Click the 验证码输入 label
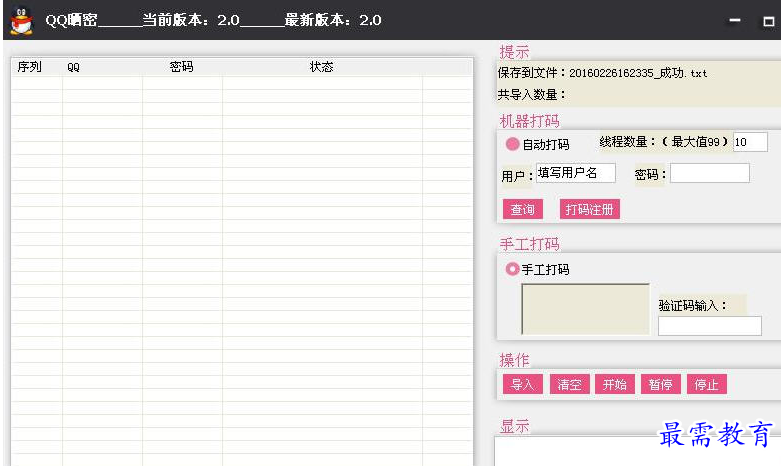 (x=692, y=305)
